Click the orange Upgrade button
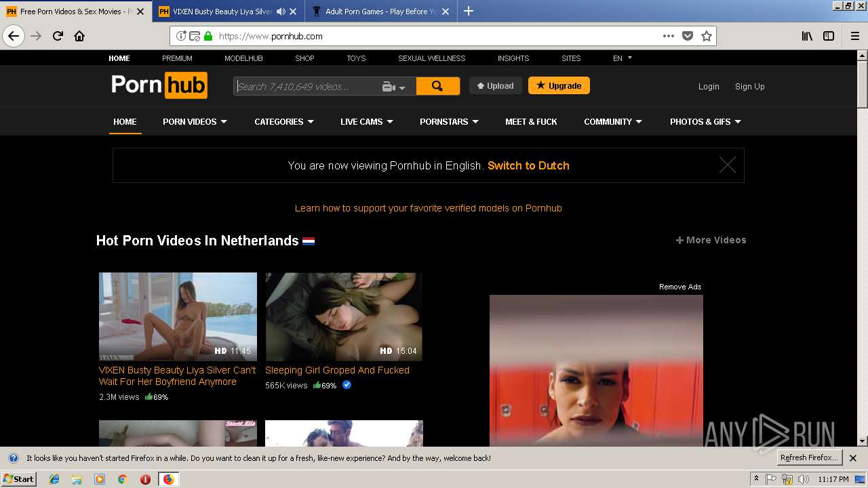 pos(559,86)
